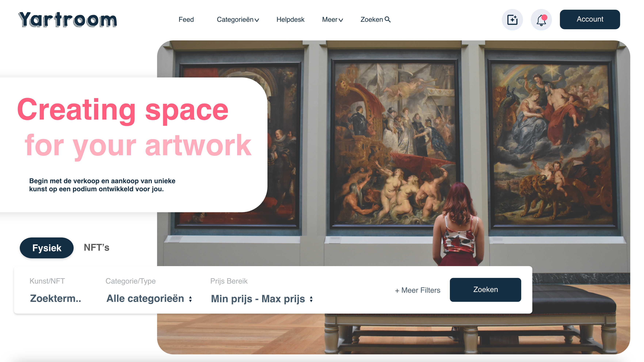Open the Helpdesk page
Image resolution: width=644 pixels, height=362 pixels.
click(x=290, y=20)
